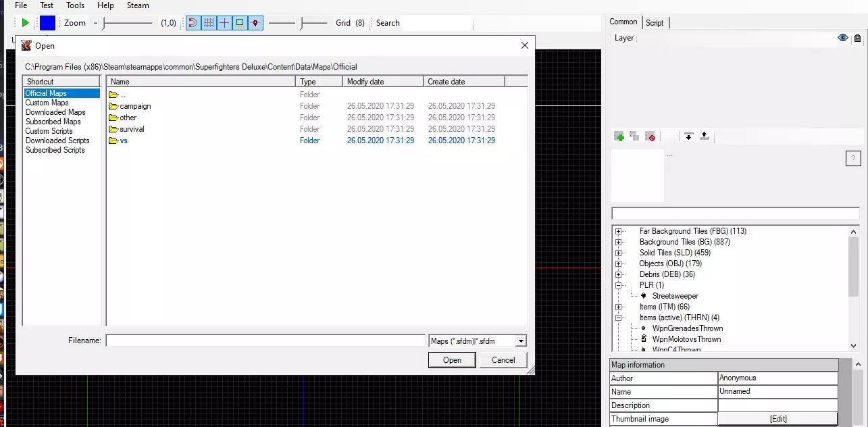This screenshot has width=868, height=427.
Task: Switch to the Script tab
Action: (x=655, y=23)
